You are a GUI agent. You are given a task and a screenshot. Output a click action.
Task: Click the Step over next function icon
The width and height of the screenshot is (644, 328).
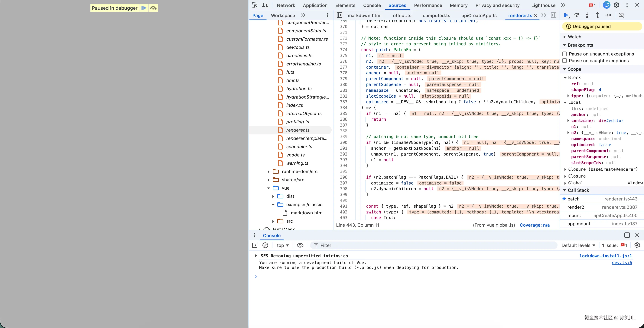(x=577, y=15)
